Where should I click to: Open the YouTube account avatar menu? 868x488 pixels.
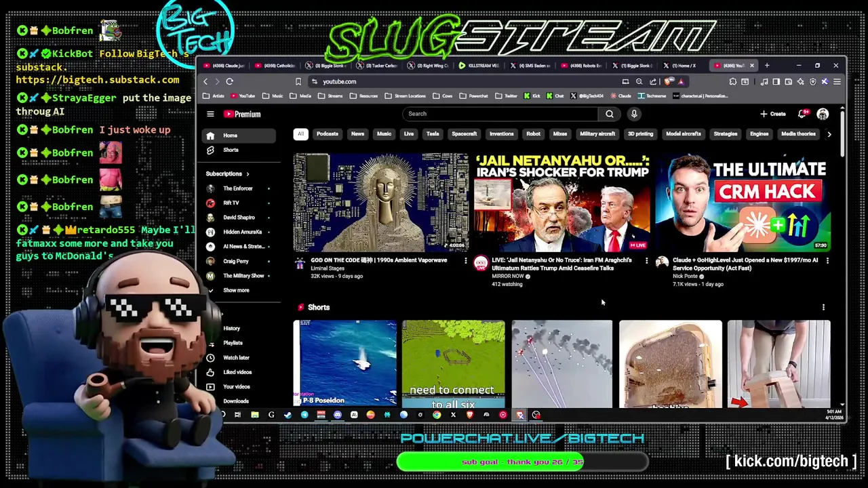click(823, 114)
